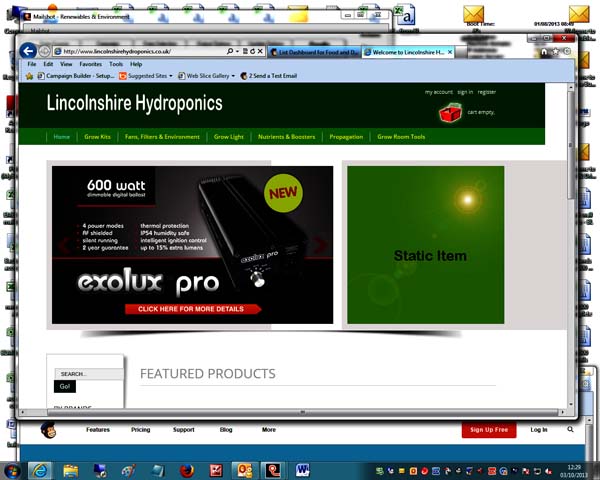Image resolution: width=600 pixels, height=480 pixels.
Task: Open the File menu
Action: [32, 64]
